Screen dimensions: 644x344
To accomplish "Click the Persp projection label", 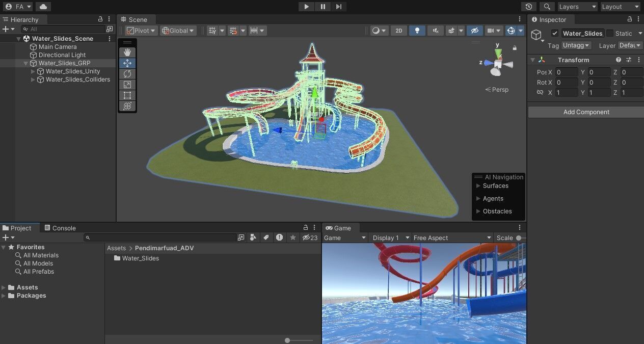I will pyautogui.click(x=497, y=90).
